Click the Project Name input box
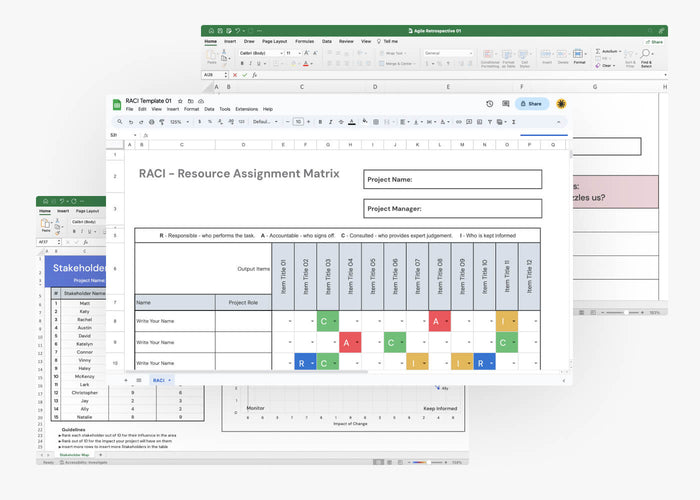 (452, 179)
